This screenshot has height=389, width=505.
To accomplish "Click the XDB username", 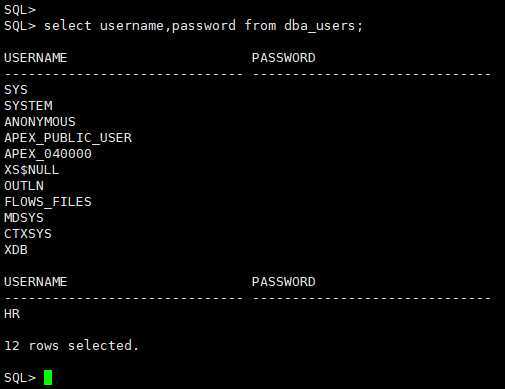I will [x=16, y=250].
